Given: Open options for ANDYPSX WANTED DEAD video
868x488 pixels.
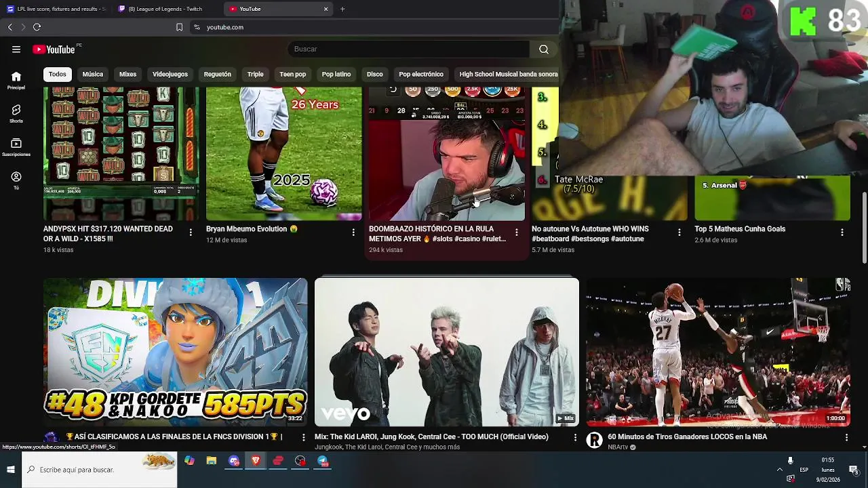Looking at the screenshot, I should point(191,232).
